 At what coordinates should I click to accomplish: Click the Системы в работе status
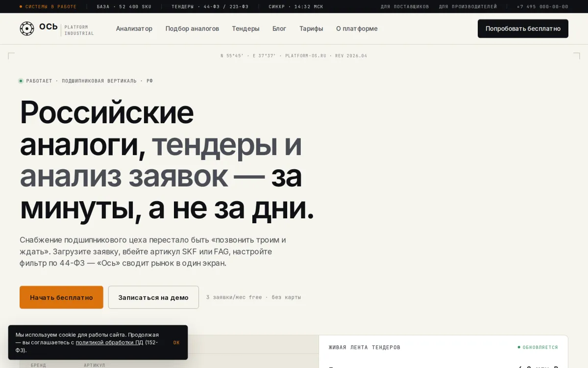click(48, 7)
